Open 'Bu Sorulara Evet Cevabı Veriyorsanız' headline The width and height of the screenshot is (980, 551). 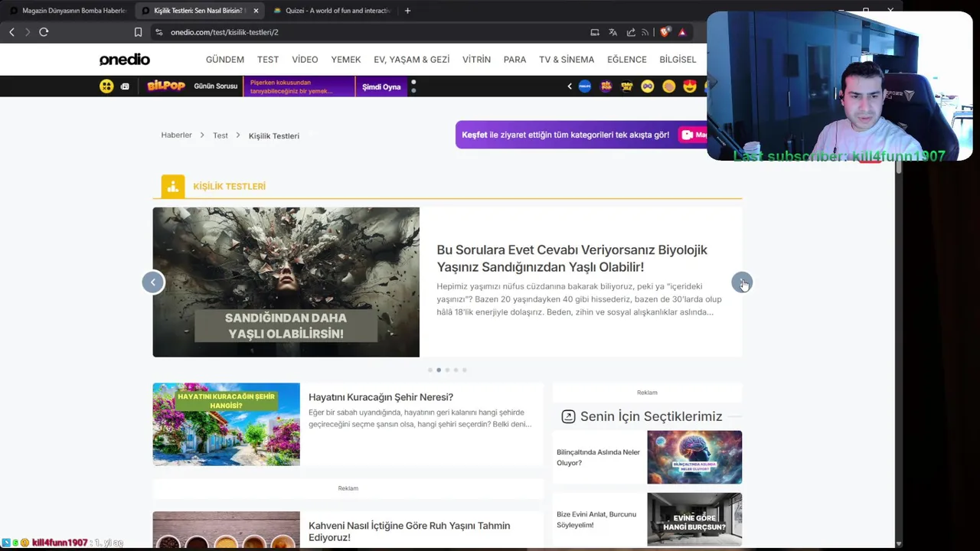572,258
